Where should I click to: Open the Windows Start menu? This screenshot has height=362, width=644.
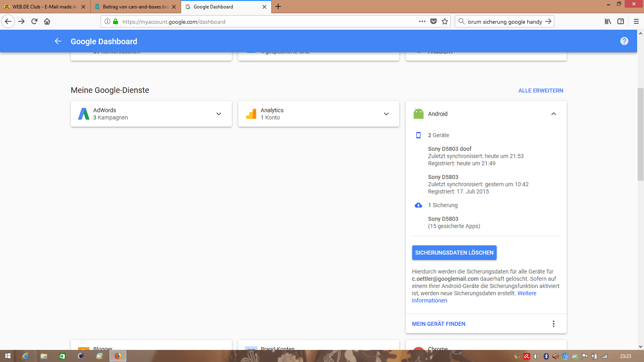tap(8, 356)
